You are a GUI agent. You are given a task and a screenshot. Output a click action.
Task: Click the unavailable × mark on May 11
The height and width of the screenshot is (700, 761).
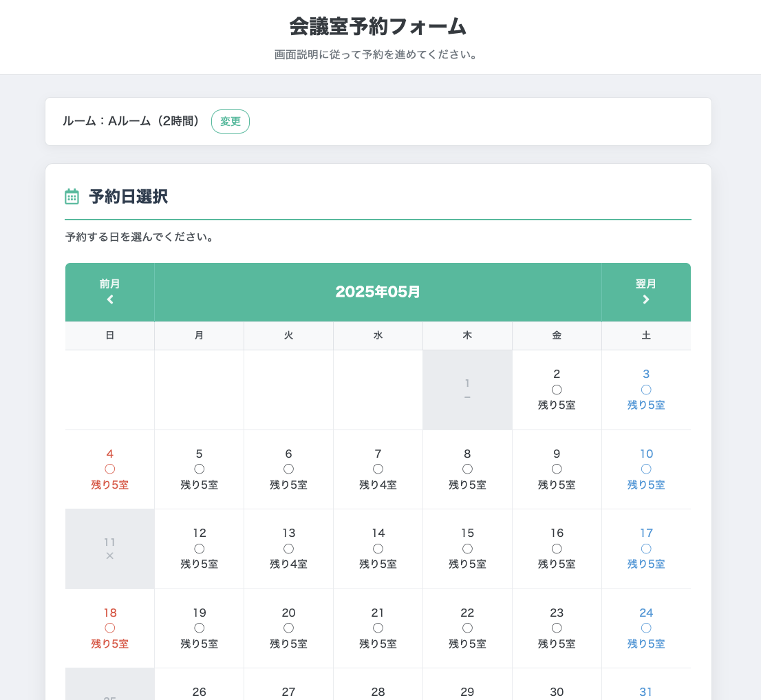tap(110, 556)
